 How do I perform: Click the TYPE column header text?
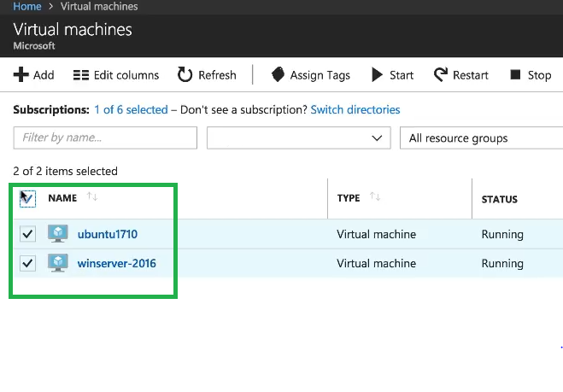[x=349, y=198]
